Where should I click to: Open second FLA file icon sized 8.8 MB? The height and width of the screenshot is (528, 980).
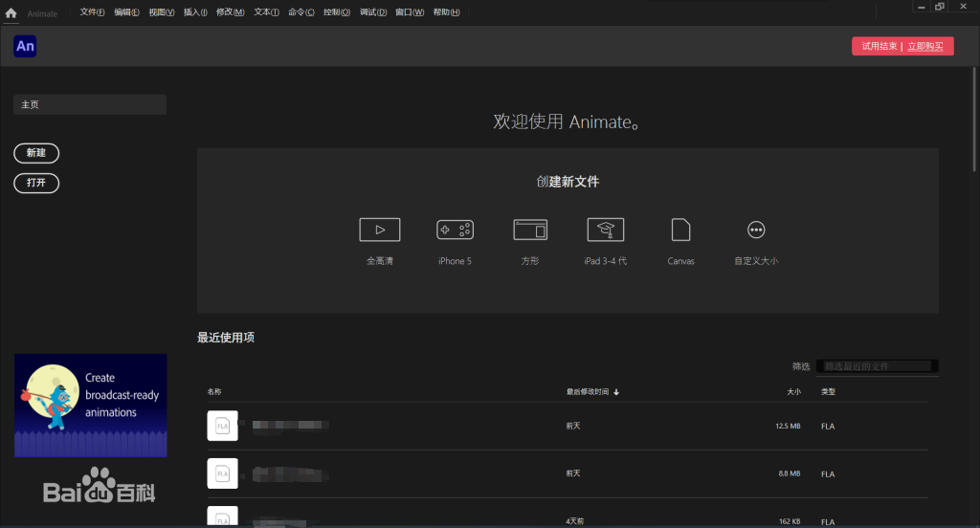pyautogui.click(x=222, y=473)
